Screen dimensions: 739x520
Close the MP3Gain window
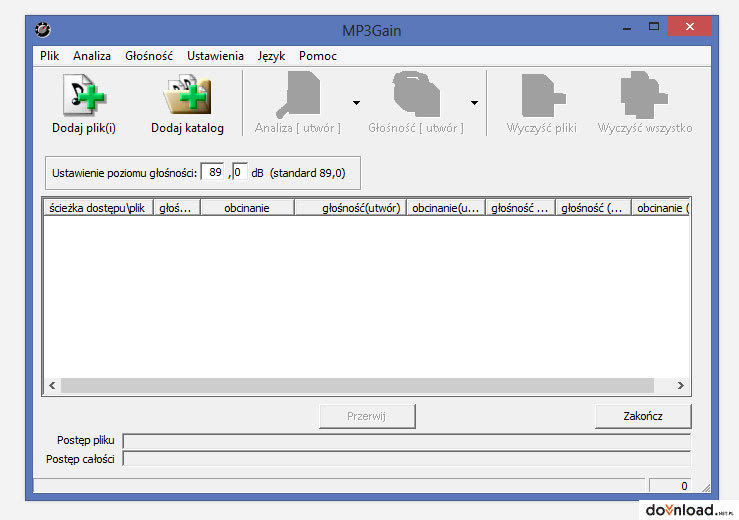point(690,27)
